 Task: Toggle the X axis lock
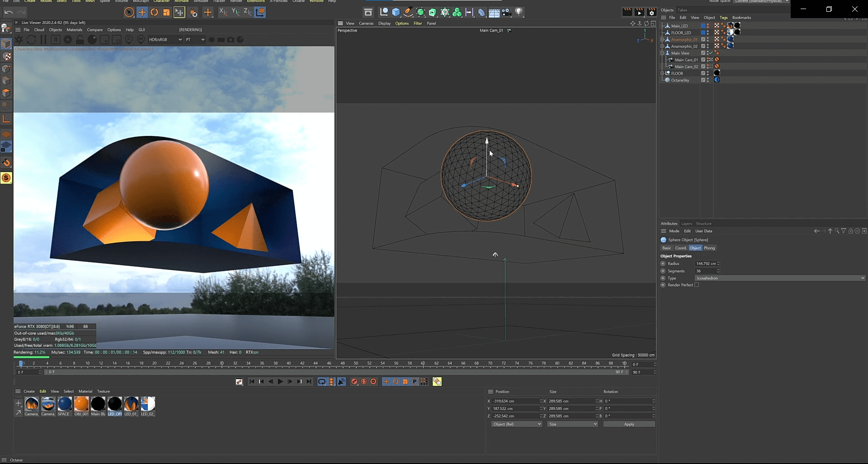click(223, 12)
